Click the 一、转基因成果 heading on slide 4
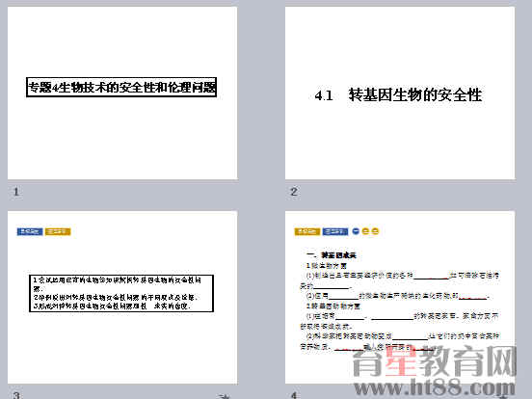This screenshot has width=532, height=399. [332, 255]
